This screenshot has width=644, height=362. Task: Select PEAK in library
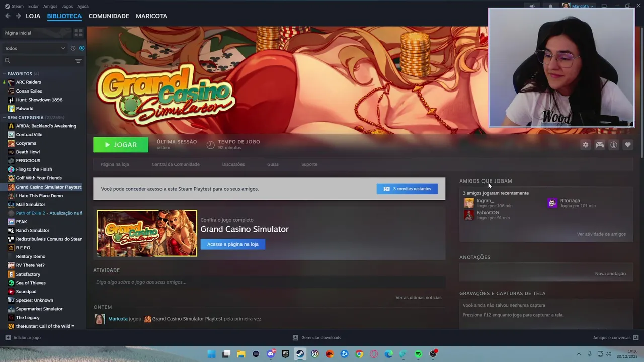pyautogui.click(x=43, y=222)
